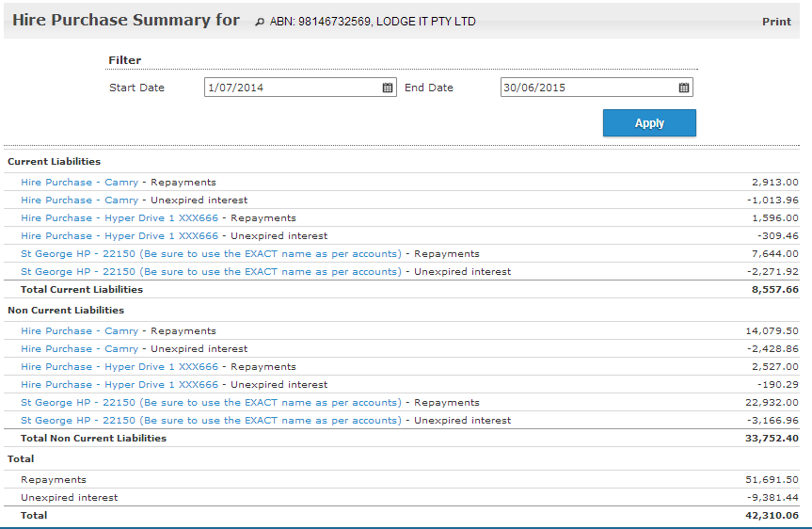
Task: Open Hyper Drive 1 XXX666 Non Current Repayments link
Action: [119, 367]
